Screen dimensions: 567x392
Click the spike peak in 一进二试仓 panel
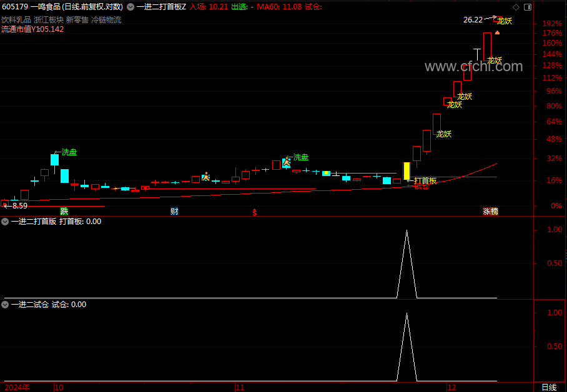[x=407, y=313]
